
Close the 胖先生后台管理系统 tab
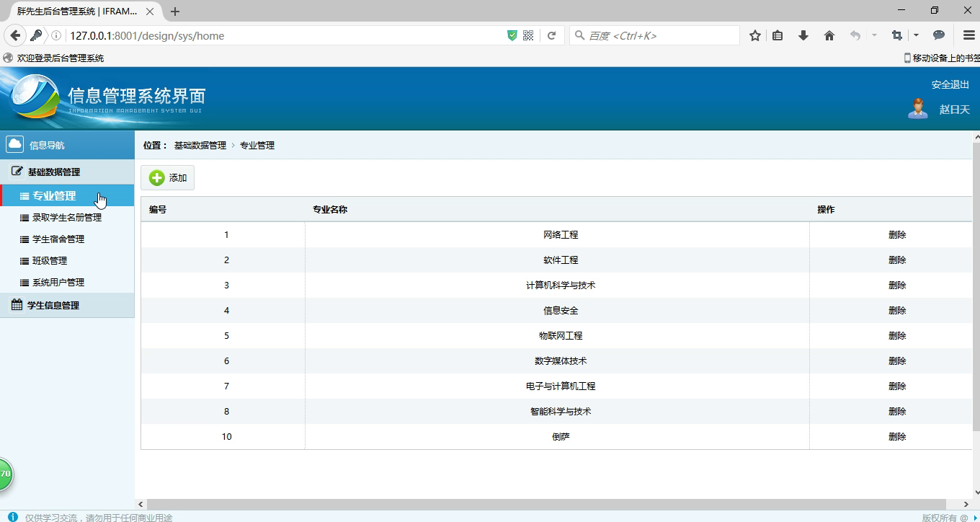150,12
